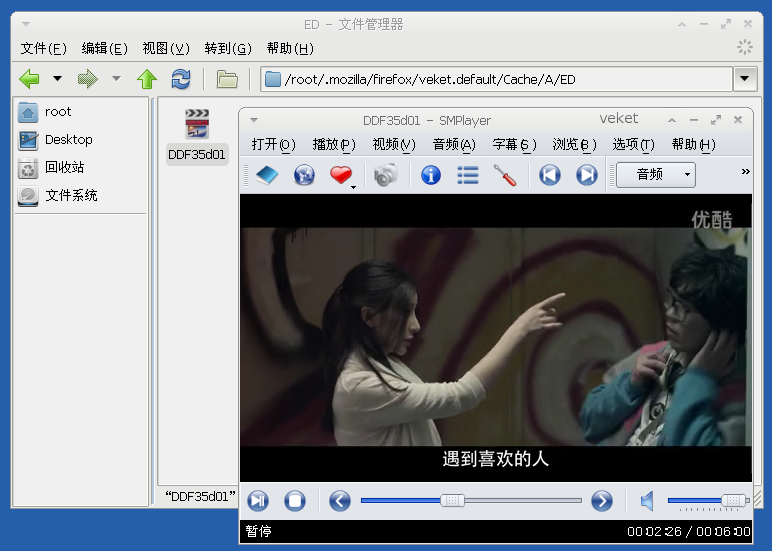Reload the current folder view
This screenshot has height=551, width=772.
(x=181, y=79)
